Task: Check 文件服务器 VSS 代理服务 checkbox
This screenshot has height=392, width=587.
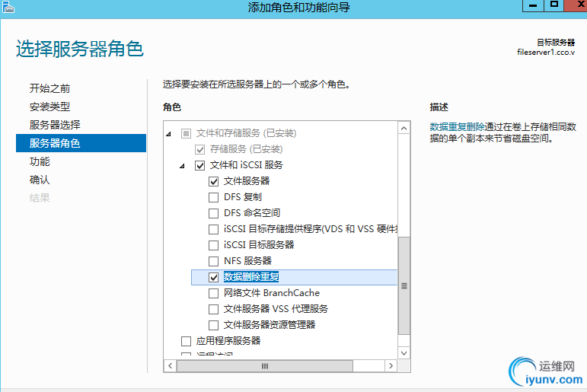Action: coord(213,309)
